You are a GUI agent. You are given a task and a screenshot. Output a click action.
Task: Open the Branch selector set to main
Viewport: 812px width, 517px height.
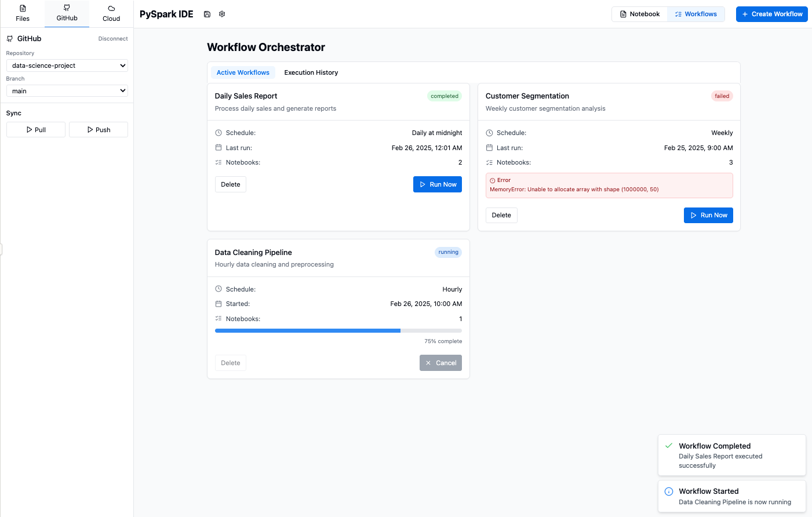coord(67,90)
